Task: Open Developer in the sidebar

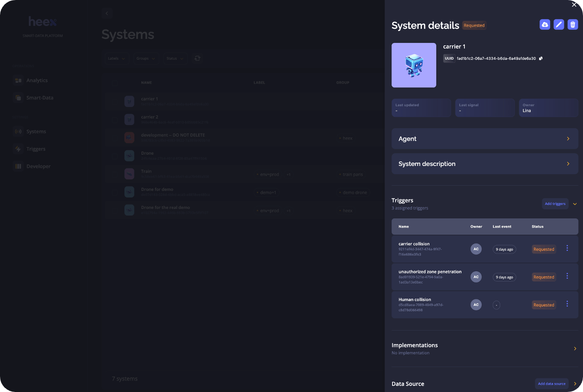Action: coord(32,167)
